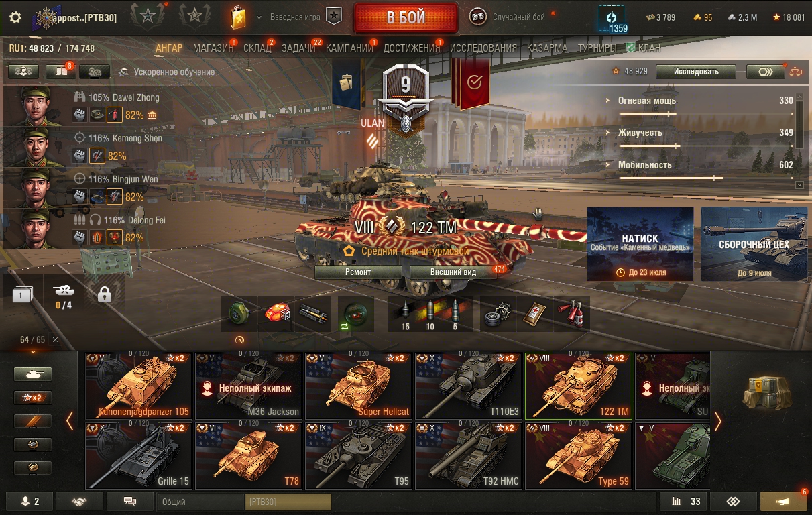Screen dimensions: 812x515
Task: Select the repair kit consumable slot
Action: coord(499,313)
